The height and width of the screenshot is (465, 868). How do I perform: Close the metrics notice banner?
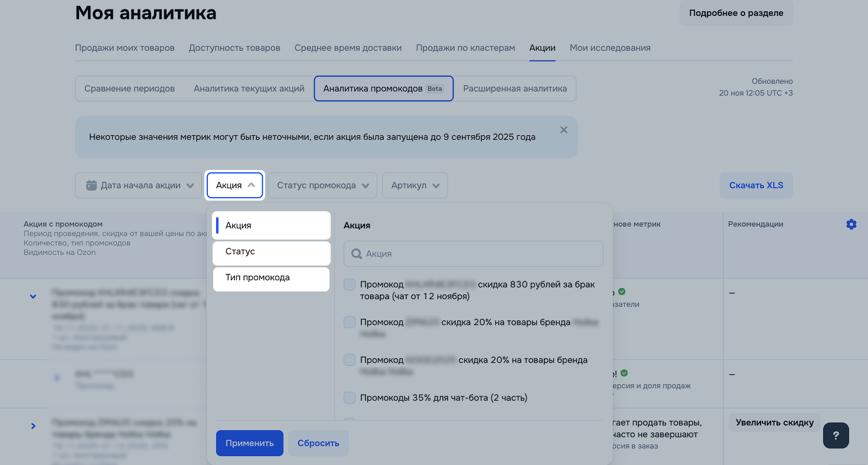[x=563, y=130]
